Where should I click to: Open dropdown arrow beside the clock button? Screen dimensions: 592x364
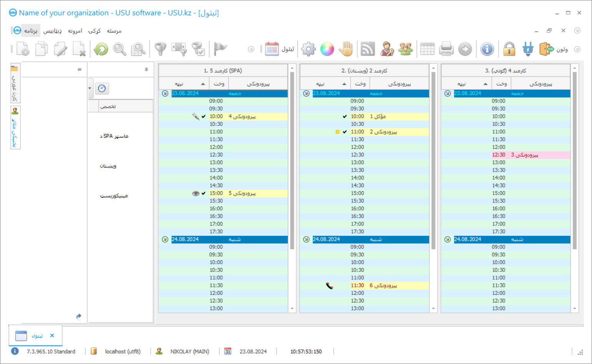point(90,88)
